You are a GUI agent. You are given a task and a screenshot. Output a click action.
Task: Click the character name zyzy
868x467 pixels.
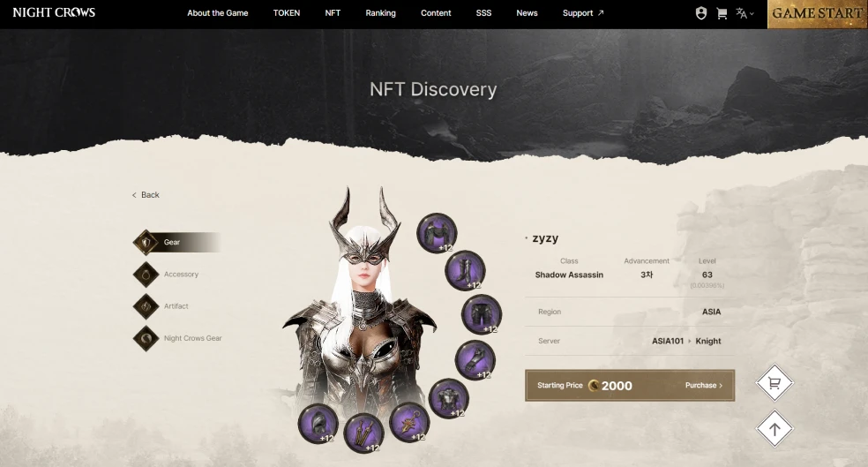pos(545,238)
